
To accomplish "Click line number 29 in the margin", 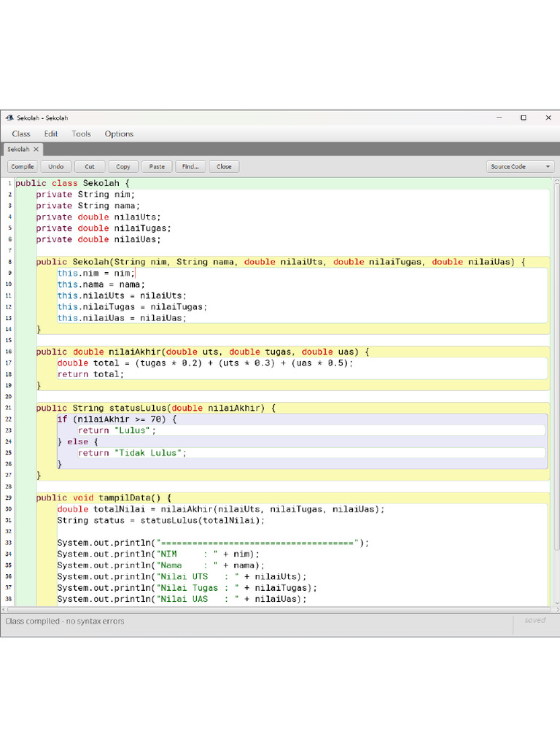I will point(9,498).
